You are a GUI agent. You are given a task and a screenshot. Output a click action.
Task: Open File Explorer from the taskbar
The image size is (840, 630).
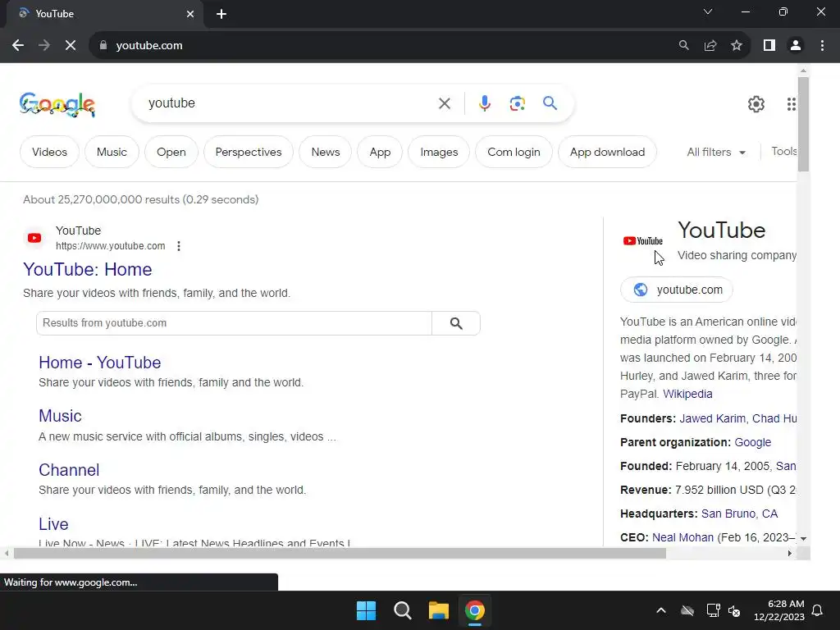(438, 610)
